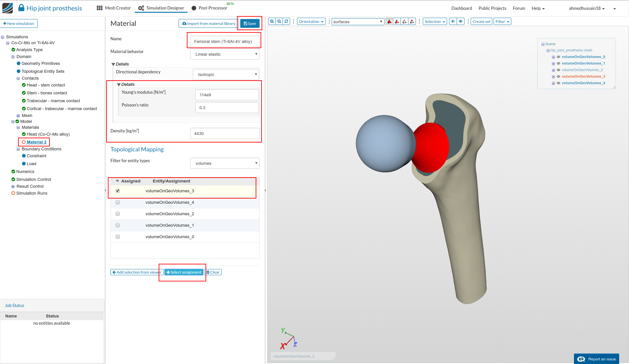This screenshot has height=364, width=629.
Task: Click the hide selection crossed-eye icon
Action: click(x=453, y=22)
